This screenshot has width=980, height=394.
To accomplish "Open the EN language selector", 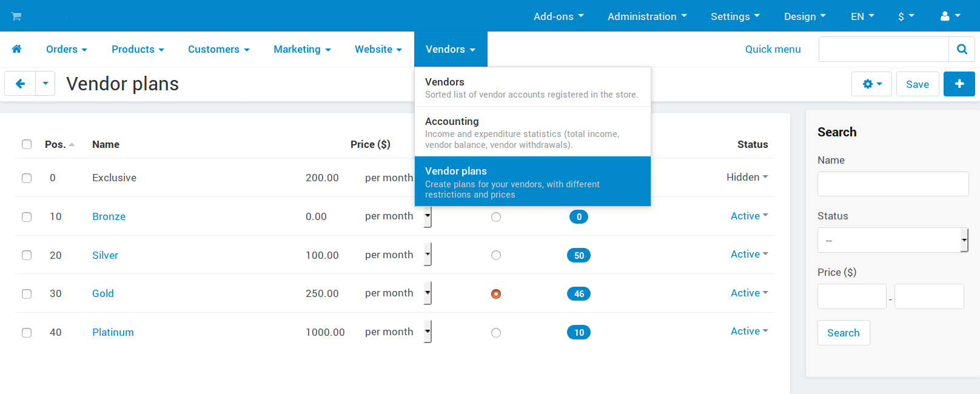I will pos(862,16).
